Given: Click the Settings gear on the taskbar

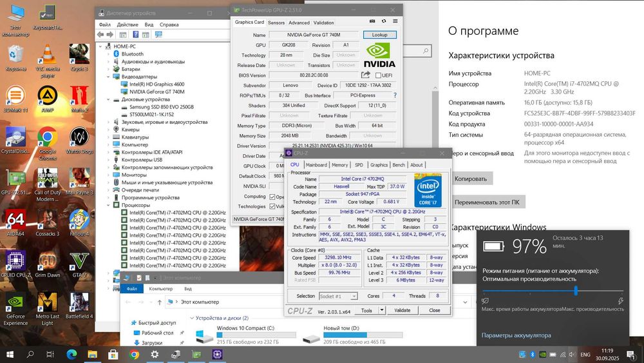Looking at the screenshot, I should click(155, 354).
